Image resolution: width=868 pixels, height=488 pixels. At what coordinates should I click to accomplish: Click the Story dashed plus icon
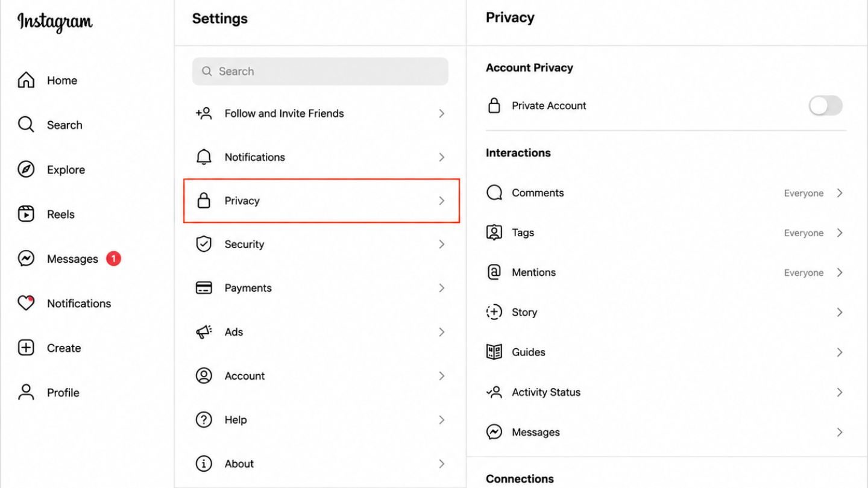(494, 312)
